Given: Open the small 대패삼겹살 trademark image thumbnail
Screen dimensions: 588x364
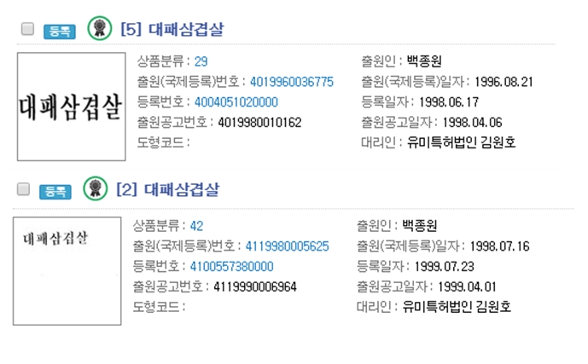Looking at the screenshot, I should 67,271.
